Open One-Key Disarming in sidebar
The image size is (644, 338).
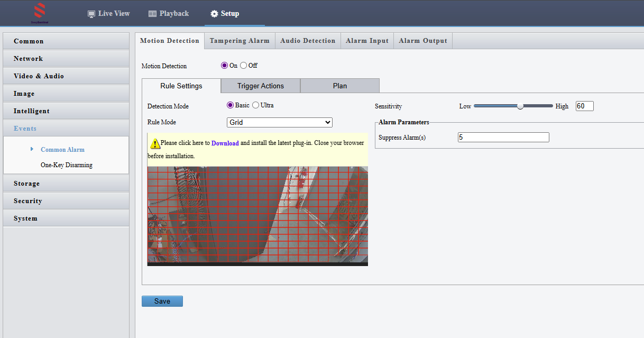[x=67, y=165]
